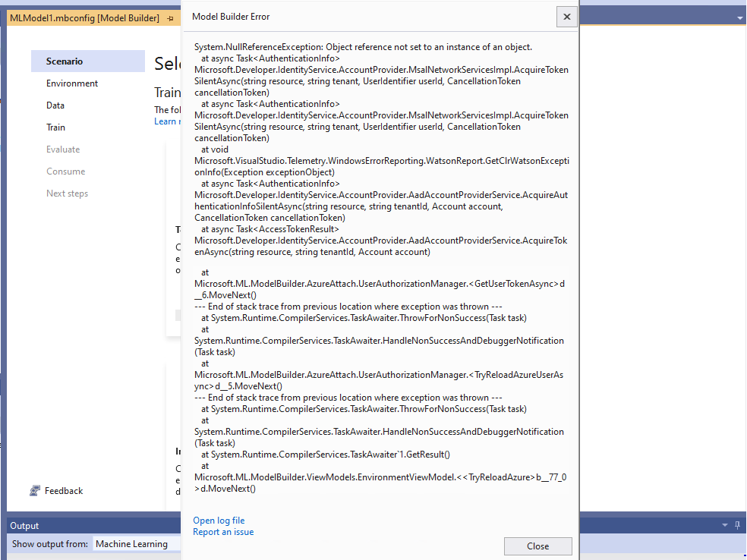
Task: Pin the MLModel1.mbconfig tab
Action: [x=171, y=18]
